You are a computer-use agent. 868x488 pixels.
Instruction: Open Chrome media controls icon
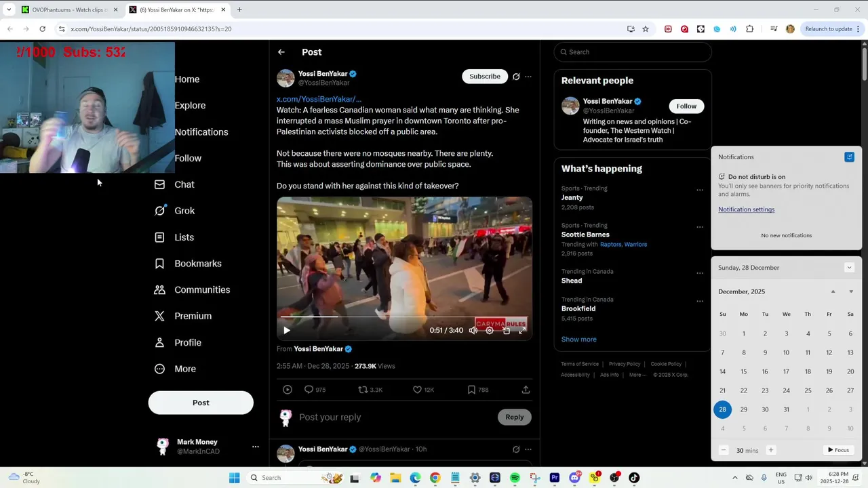(774, 29)
